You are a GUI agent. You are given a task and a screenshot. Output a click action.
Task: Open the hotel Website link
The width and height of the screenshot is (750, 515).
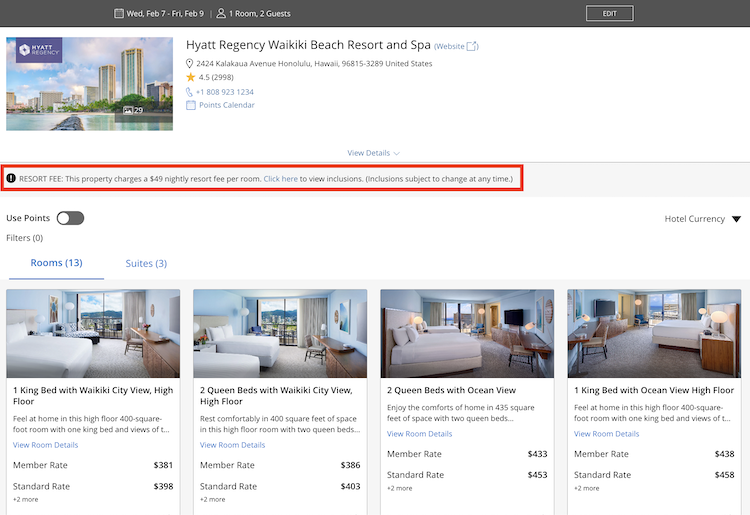[x=449, y=46]
